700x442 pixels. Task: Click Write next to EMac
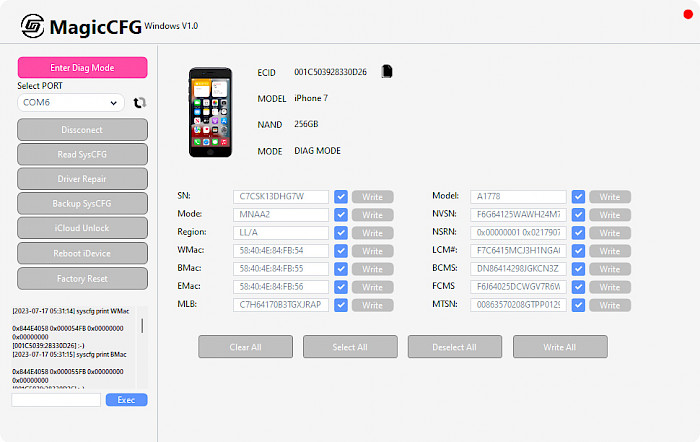coord(372,287)
